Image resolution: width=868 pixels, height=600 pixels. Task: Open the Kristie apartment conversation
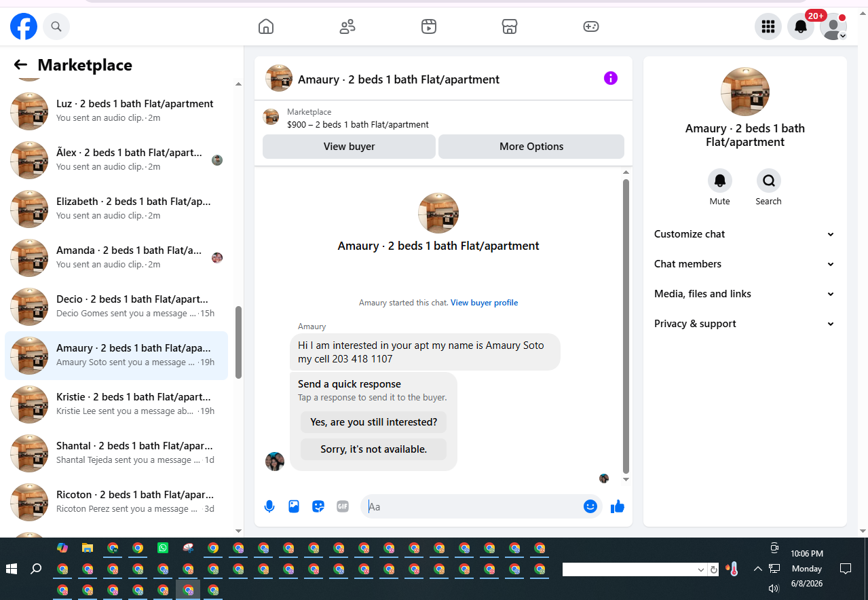click(117, 405)
